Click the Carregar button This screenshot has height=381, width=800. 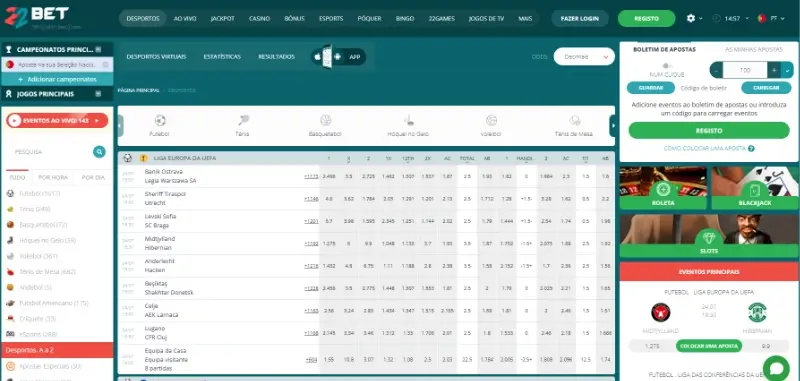tap(766, 88)
